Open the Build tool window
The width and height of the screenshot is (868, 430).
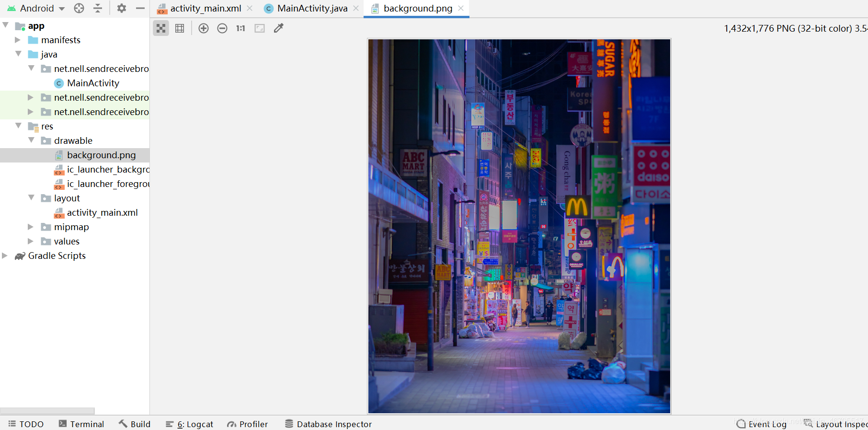point(135,424)
